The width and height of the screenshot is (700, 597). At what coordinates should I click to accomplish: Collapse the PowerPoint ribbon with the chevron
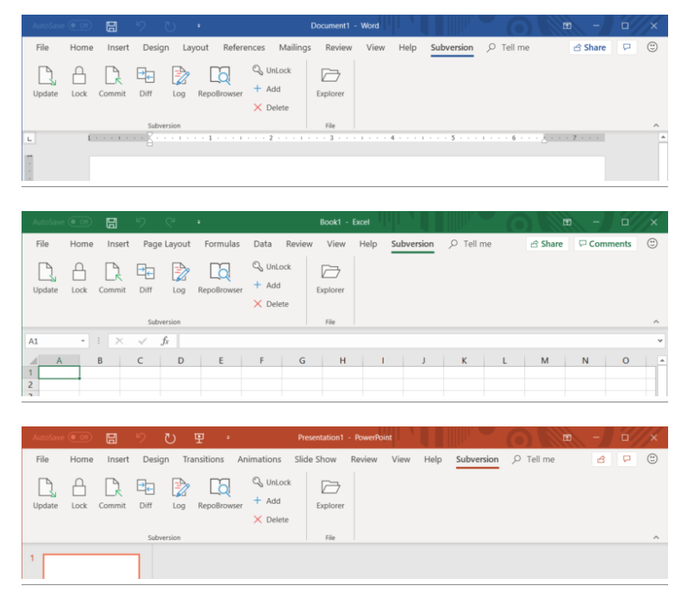click(656, 538)
